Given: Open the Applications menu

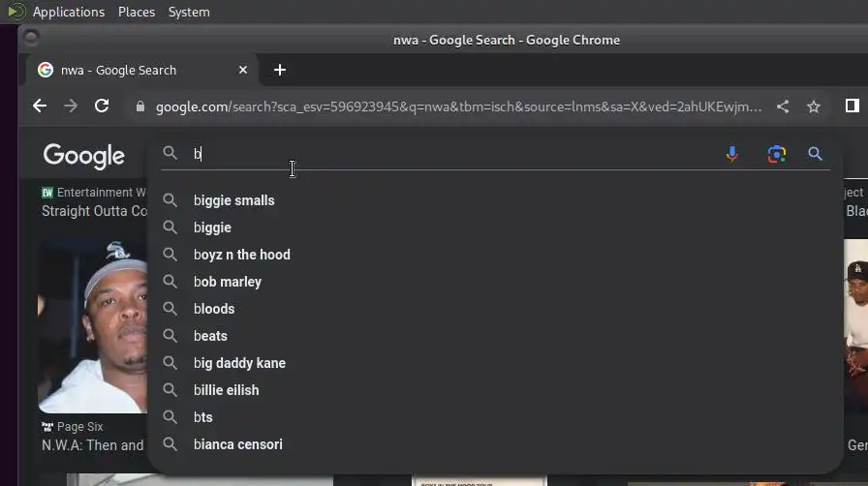Looking at the screenshot, I should tap(69, 12).
